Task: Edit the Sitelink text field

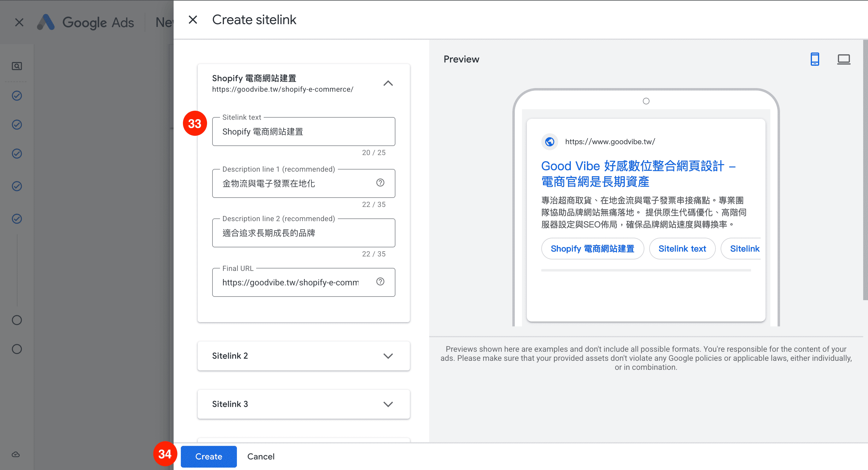Action: [x=303, y=132]
